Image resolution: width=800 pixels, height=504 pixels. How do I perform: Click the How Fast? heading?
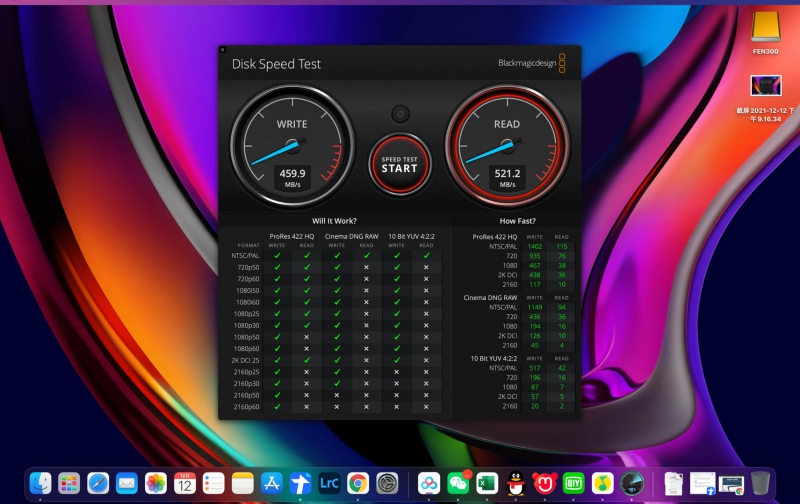pyautogui.click(x=517, y=221)
